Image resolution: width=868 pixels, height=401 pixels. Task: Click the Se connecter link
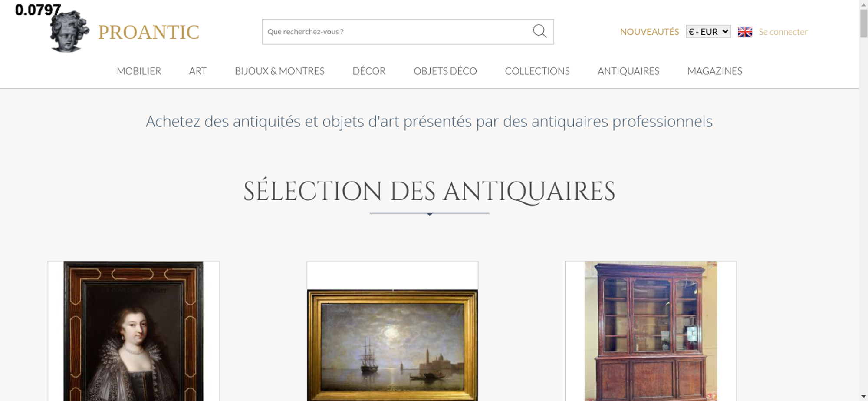click(x=783, y=32)
